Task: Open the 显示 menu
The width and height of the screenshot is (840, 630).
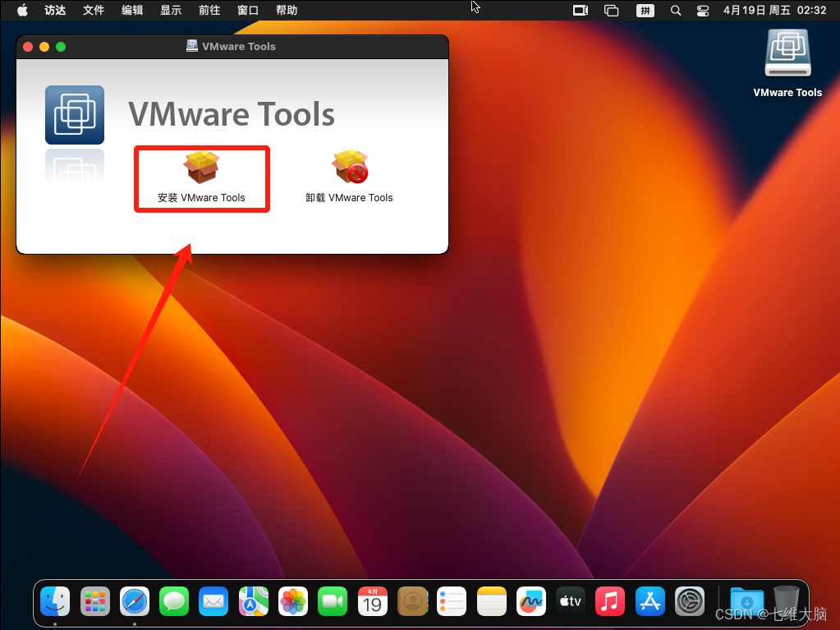Action: click(171, 10)
